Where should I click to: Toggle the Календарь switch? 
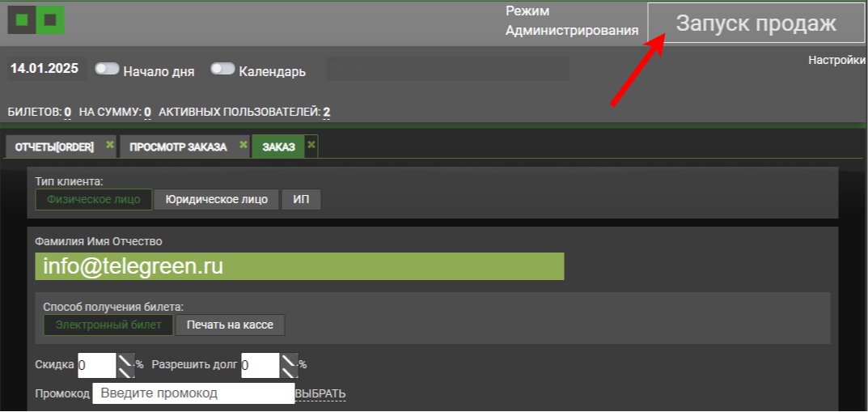coord(222,69)
